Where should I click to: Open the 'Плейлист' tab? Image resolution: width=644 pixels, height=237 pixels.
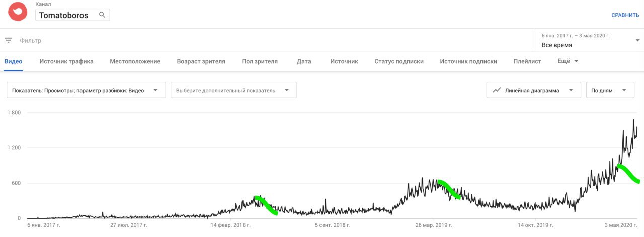pos(527,61)
